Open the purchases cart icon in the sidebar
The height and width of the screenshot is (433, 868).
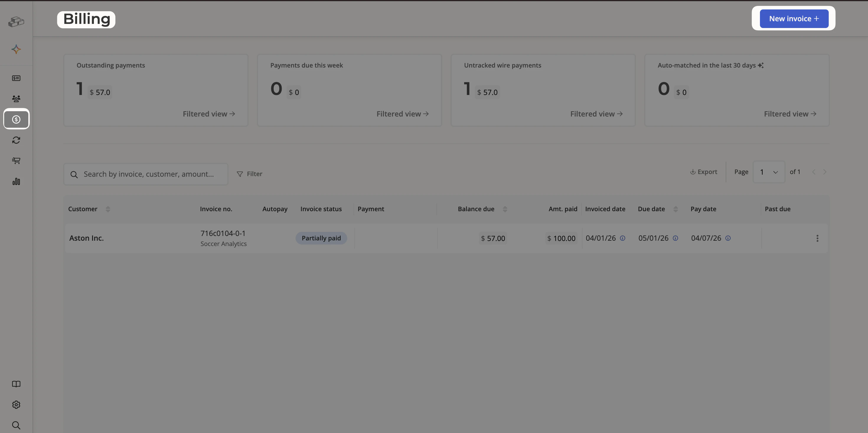[16, 161]
